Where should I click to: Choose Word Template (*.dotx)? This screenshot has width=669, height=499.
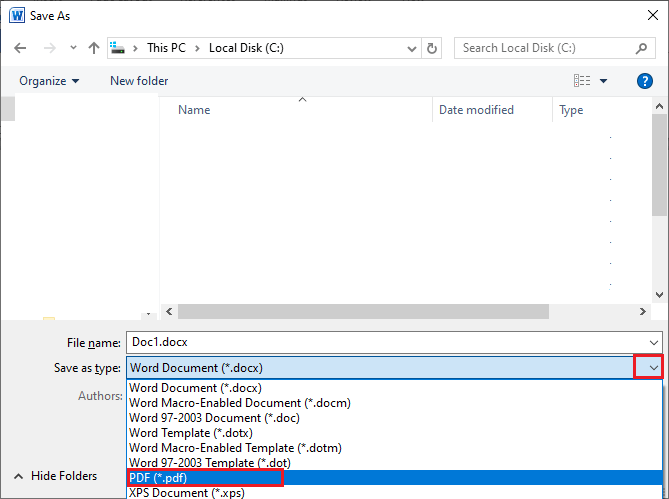395,432
